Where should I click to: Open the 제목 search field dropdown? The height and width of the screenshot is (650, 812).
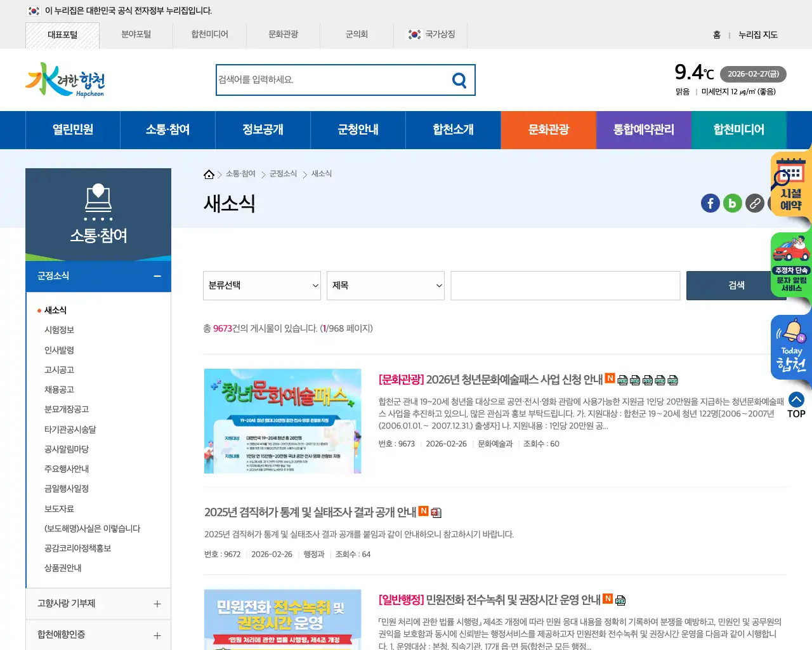click(385, 286)
